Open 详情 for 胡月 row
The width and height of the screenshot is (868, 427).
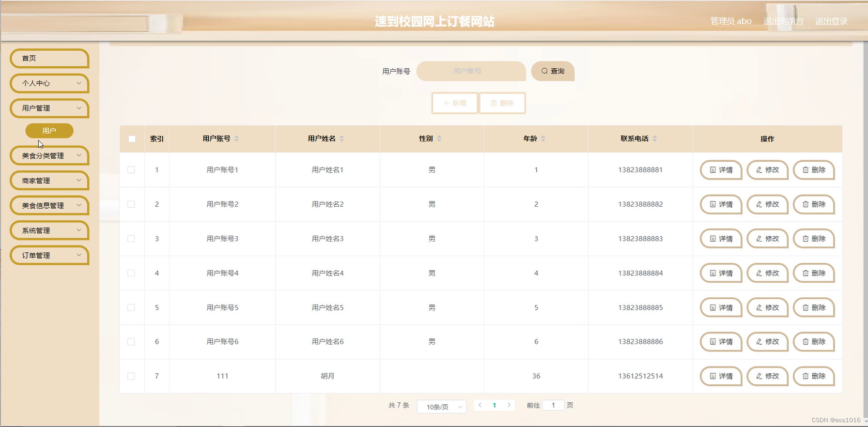click(721, 376)
